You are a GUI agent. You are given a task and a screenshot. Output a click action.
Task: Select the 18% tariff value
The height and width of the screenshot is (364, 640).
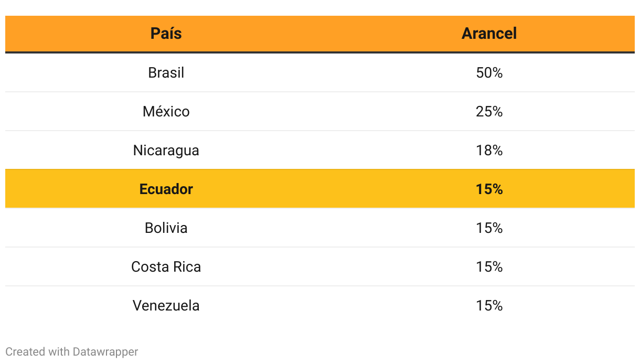pos(489,150)
